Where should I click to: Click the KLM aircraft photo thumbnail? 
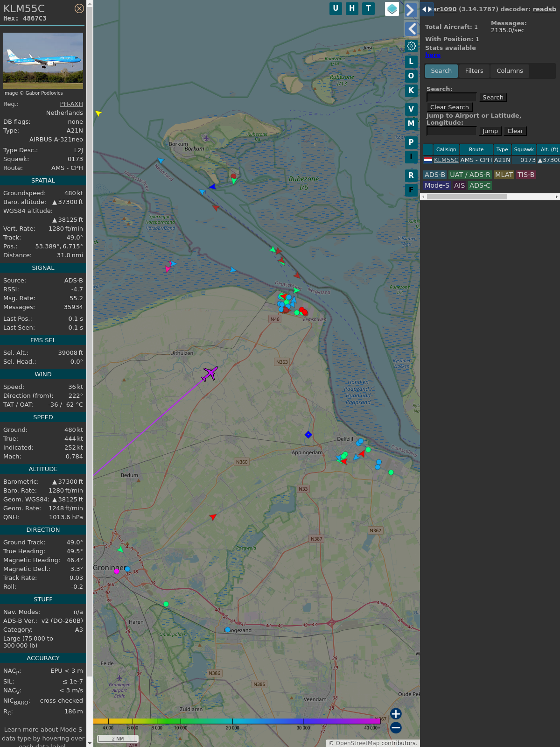[43, 61]
